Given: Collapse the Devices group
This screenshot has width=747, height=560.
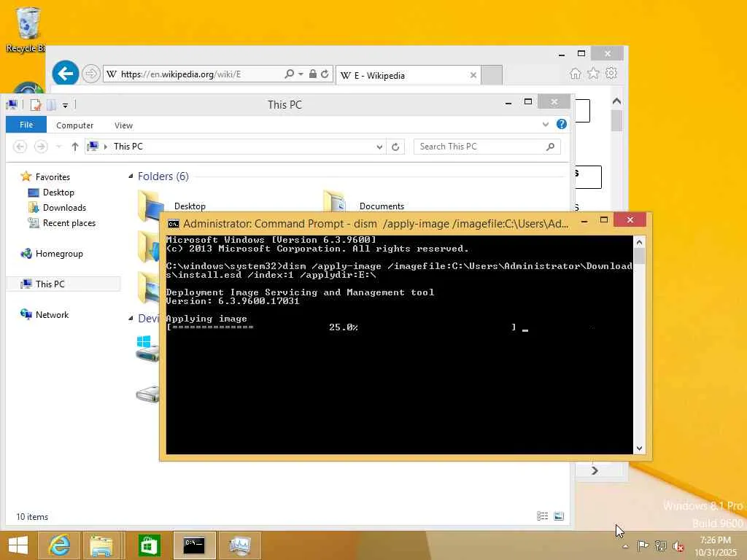Looking at the screenshot, I should (131, 319).
